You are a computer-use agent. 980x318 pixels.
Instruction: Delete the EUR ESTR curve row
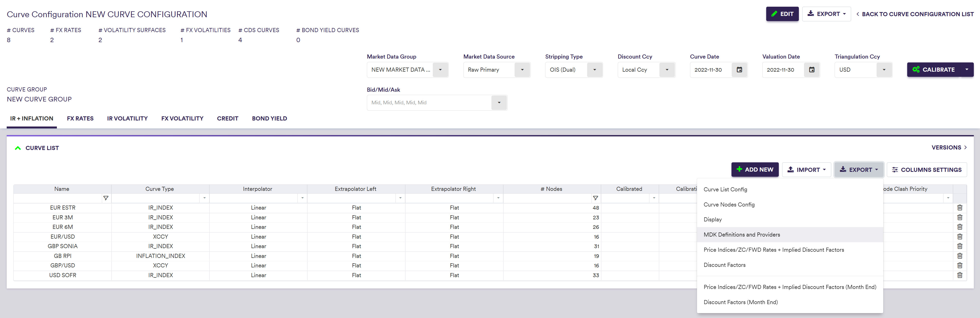(959, 208)
